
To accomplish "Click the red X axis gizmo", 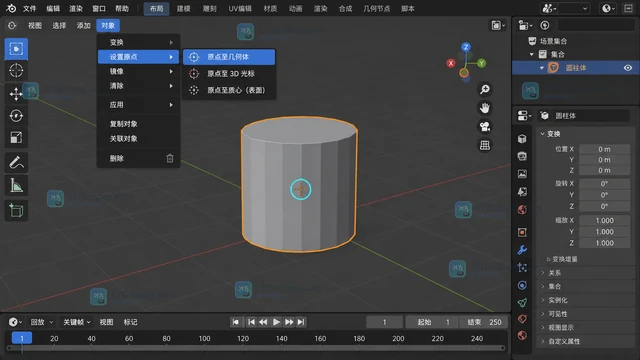I will pyautogui.click(x=451, y=63).
